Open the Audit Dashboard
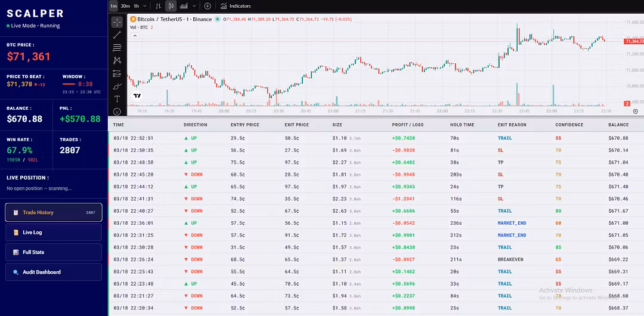The image size is (644, 316). tap(54, 272)
